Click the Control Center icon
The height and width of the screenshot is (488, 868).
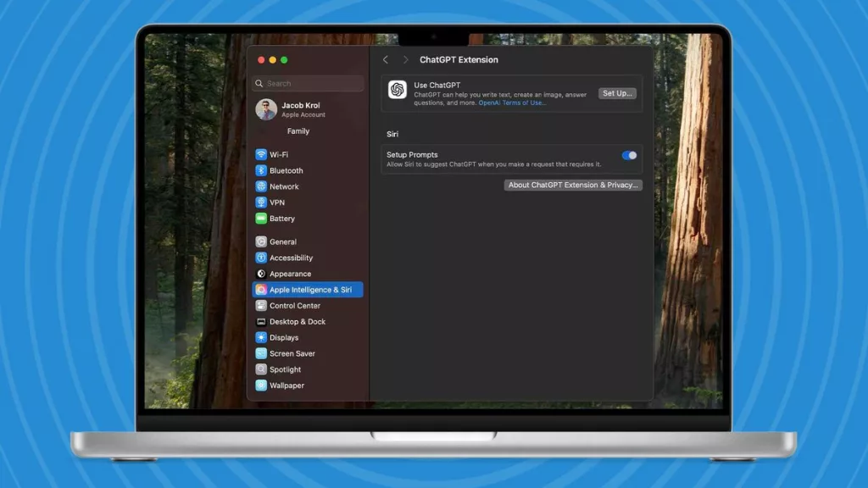point(261,305)
